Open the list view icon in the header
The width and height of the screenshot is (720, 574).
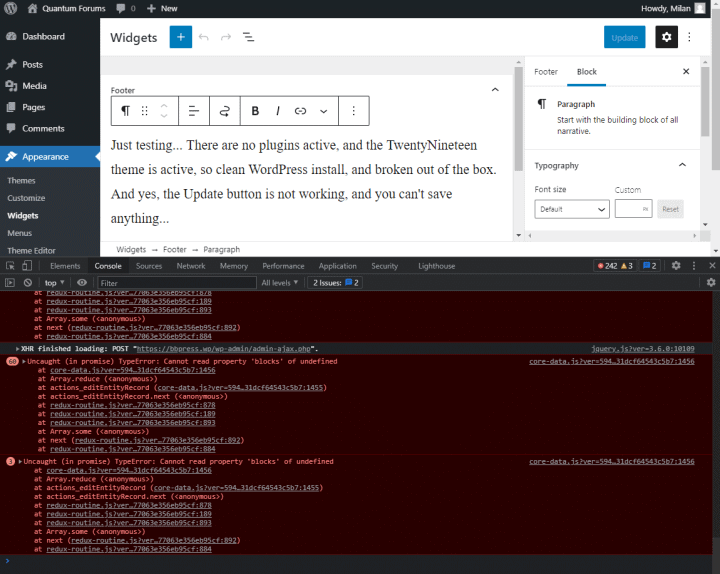[248, 37]
